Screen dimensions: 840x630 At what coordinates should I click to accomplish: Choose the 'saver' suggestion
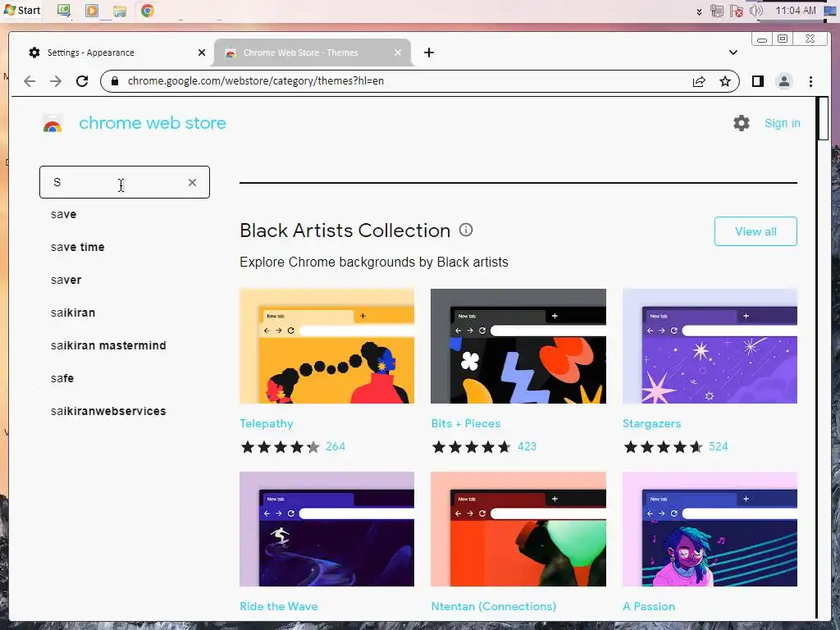pos(66,281)
